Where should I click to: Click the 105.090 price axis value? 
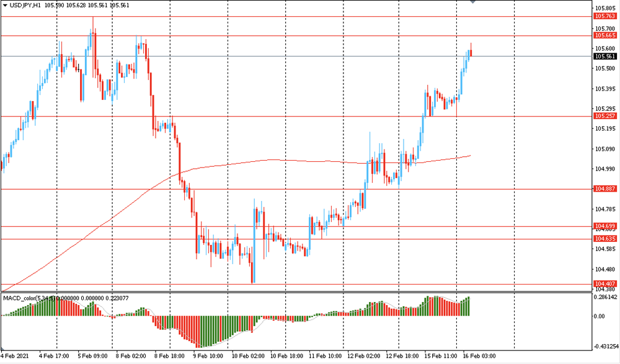(x=605, y=149)
